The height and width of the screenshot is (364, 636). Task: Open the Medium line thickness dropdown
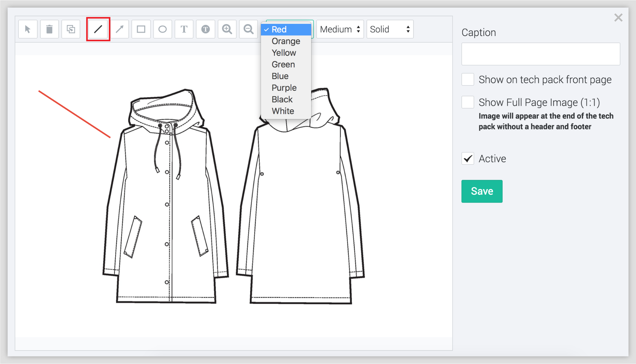[340, 29]
